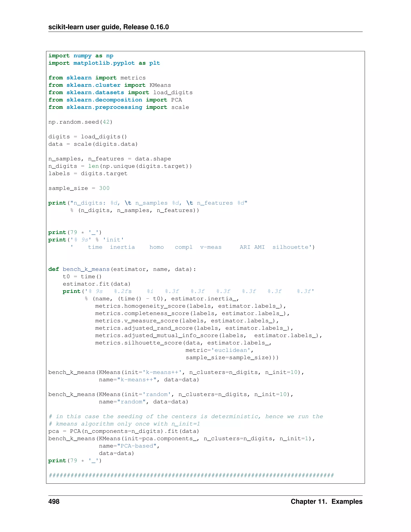The width and height of the screenshot is (411, 532).
Task: Click 'def bench_k_means(estimator, name, data):' line
Action: pyautogui.click(x=122, y=269)
